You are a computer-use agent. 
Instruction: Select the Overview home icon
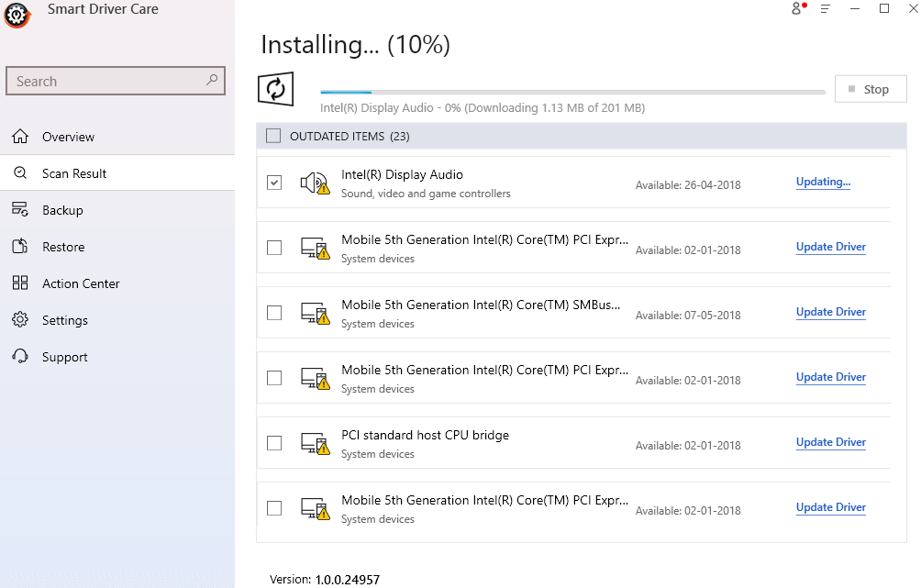pos(19,136)
